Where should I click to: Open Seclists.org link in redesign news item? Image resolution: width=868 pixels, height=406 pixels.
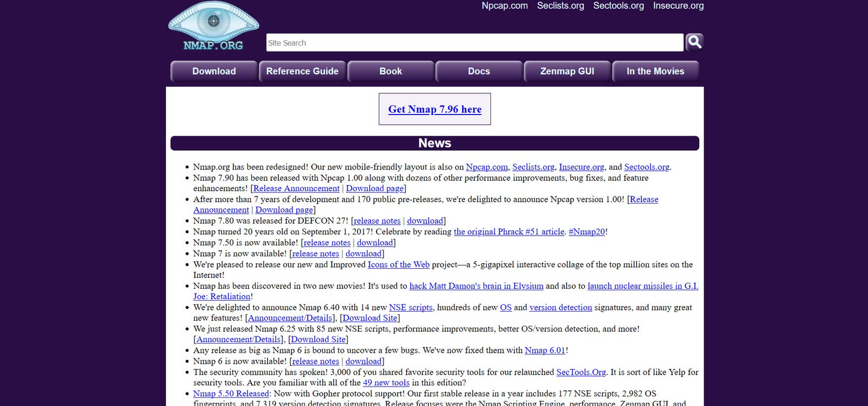[x=533, y=167]
